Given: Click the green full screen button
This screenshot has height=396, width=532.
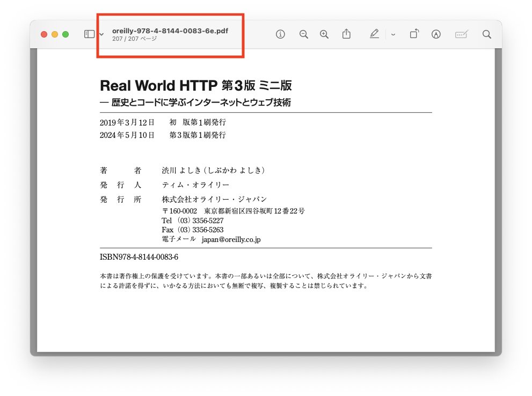Looking at the screenshot, I should 65,34.
